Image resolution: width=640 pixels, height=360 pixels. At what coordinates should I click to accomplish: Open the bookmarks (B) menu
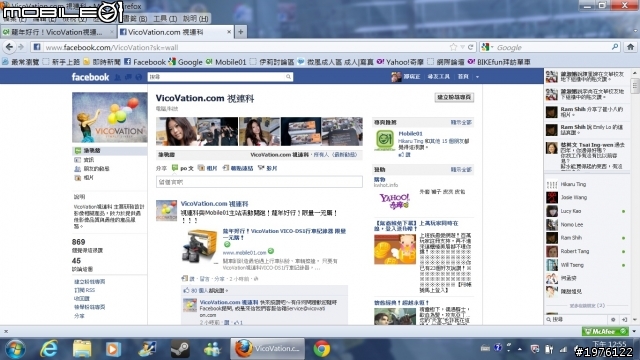135,19
